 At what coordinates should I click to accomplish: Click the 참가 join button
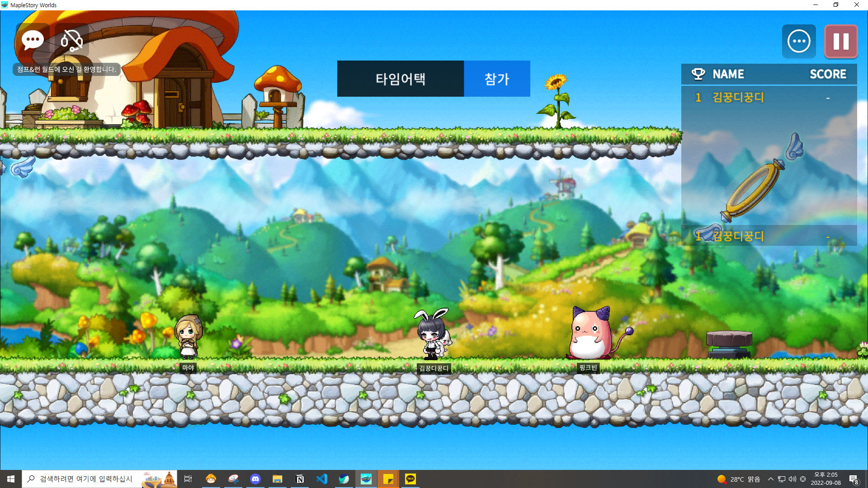pos(497,79)
